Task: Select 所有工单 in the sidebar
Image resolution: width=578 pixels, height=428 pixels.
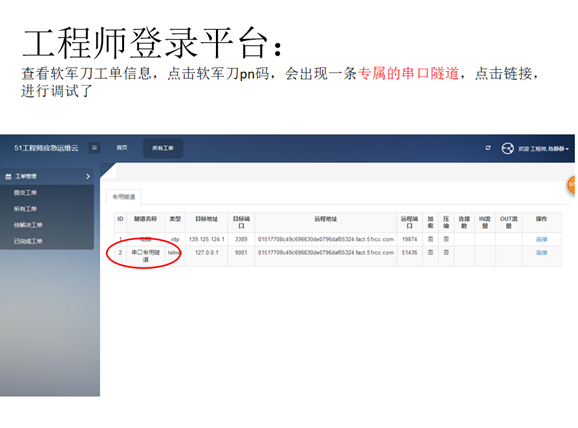Action: [x=25, y=209]
